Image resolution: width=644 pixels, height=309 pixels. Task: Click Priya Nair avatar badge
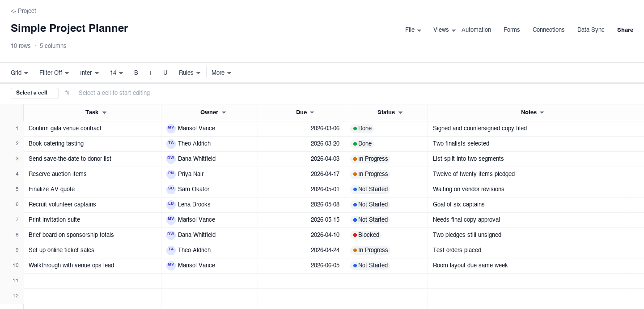171,174
